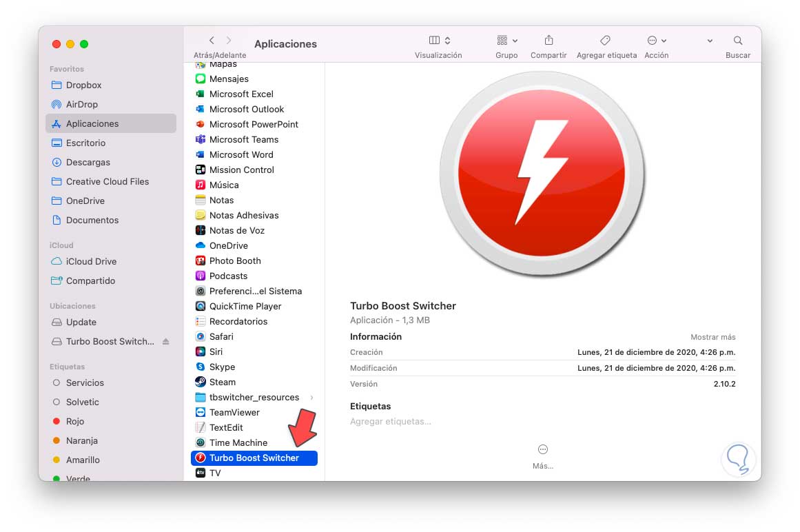Open the Grupo grouping dropdown
800x532 pixels.
coord(506,40)
